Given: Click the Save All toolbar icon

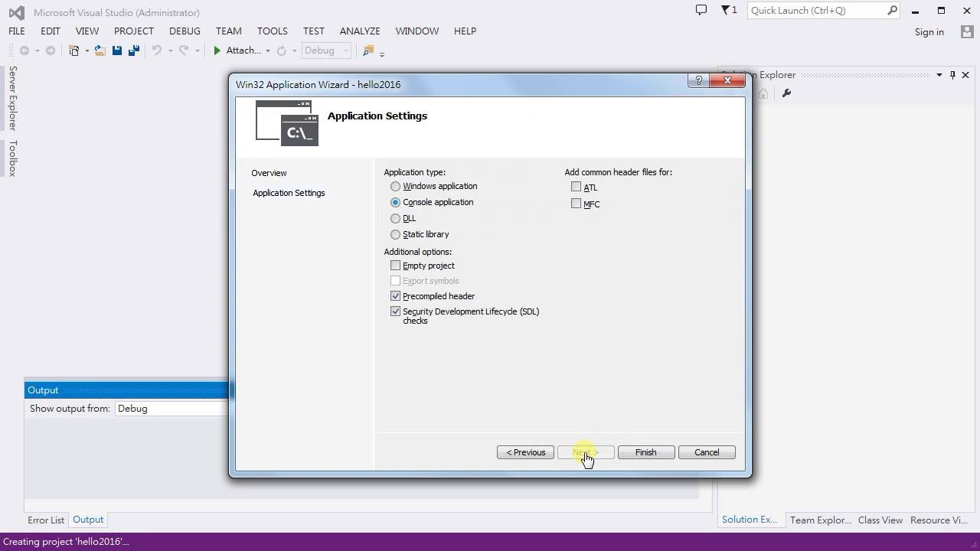Looking at the screenshot, I should pos(134,51).
